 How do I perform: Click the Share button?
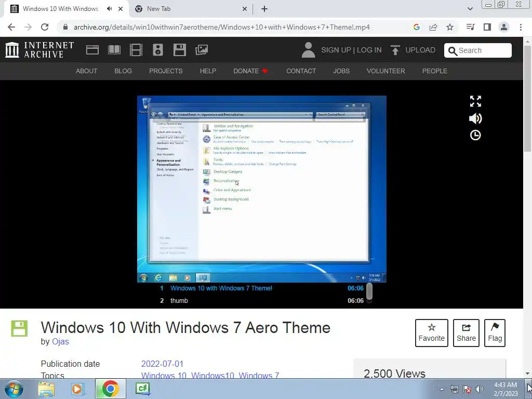coord(466,333)
